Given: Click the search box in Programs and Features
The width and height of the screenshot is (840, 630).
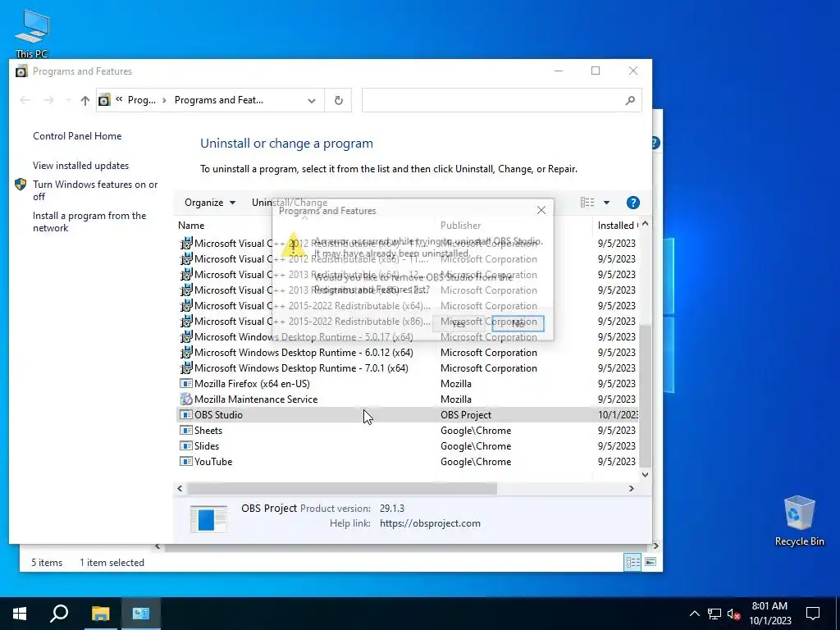Looking at the screenshot, I should pos(501,100).
